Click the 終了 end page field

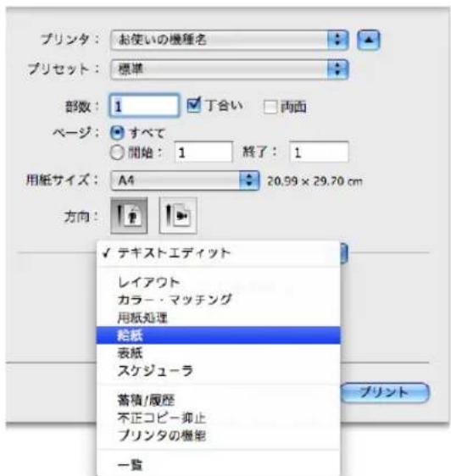click(x=319, y=152)
